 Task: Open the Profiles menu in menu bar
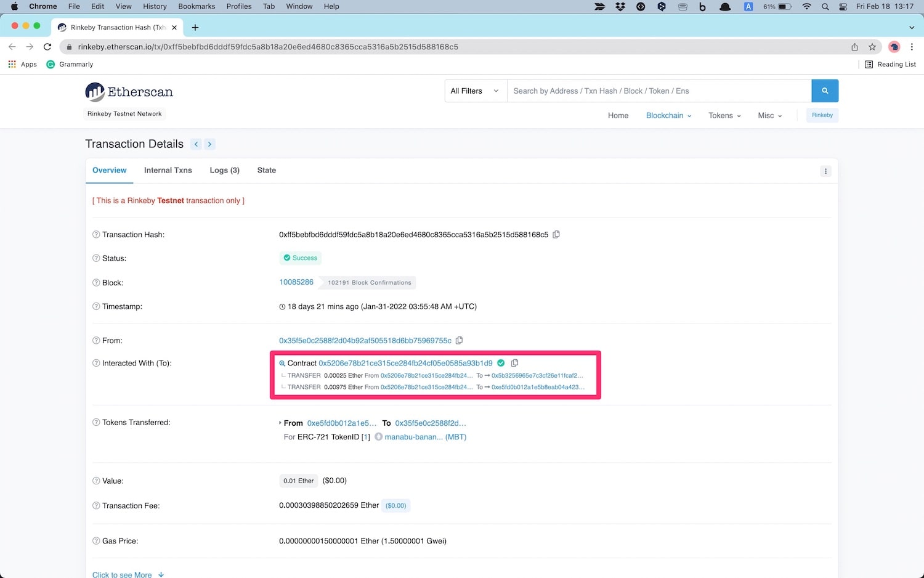point(239,6)
